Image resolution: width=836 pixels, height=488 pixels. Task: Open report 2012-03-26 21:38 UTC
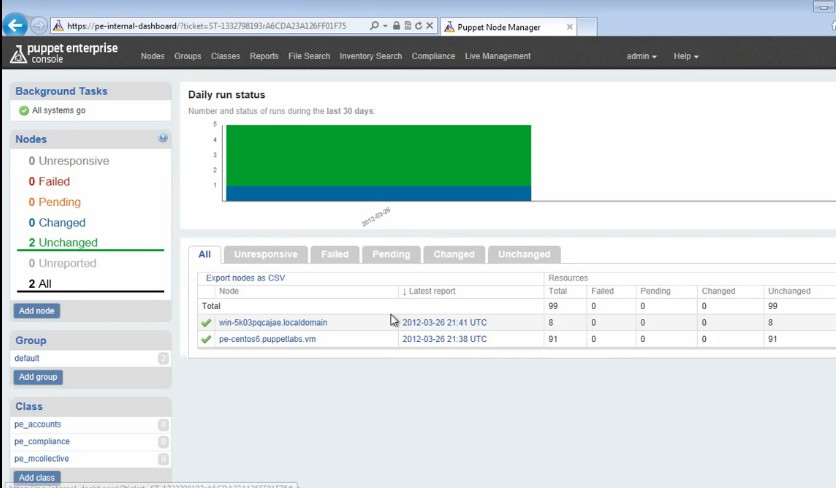point(444,339)
